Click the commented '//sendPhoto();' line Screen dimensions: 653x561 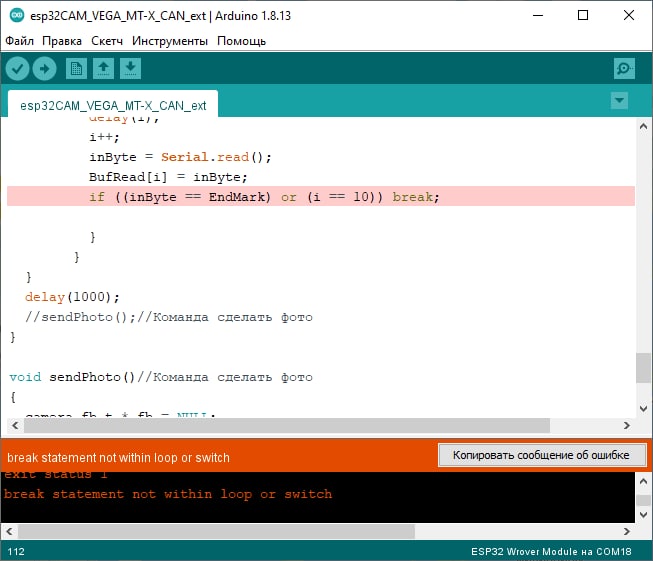point(169,317)
